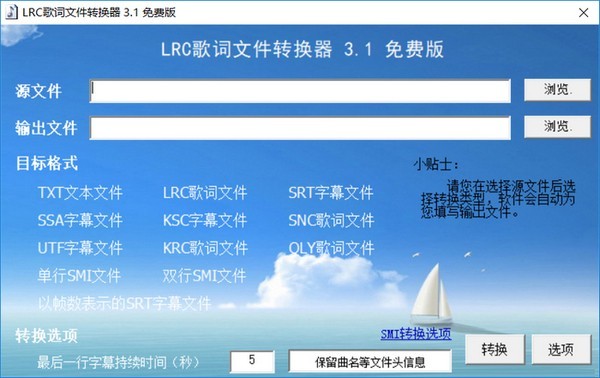Viewport: 600px width, 378px height.
Task: Pick QLY歌词文件 as output format
Action: point(331,248)
